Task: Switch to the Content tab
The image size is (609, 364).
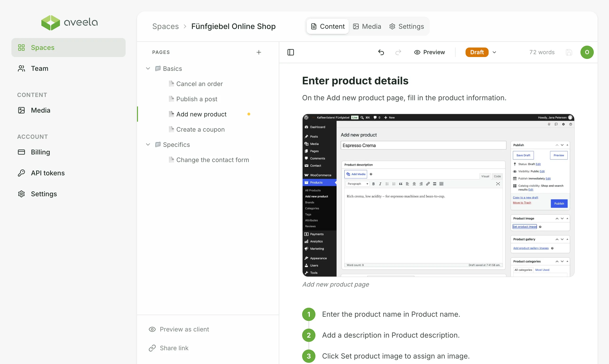Action: 328,26
